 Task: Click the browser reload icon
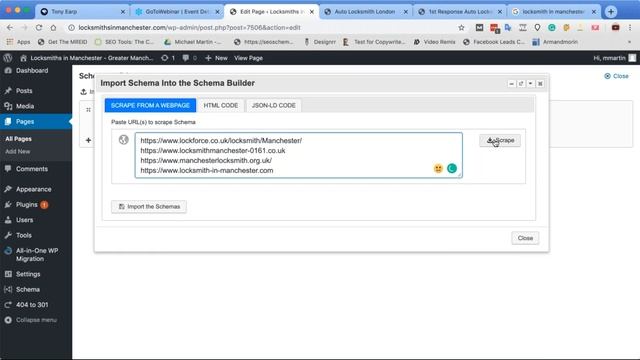click(x=39, y=28)
